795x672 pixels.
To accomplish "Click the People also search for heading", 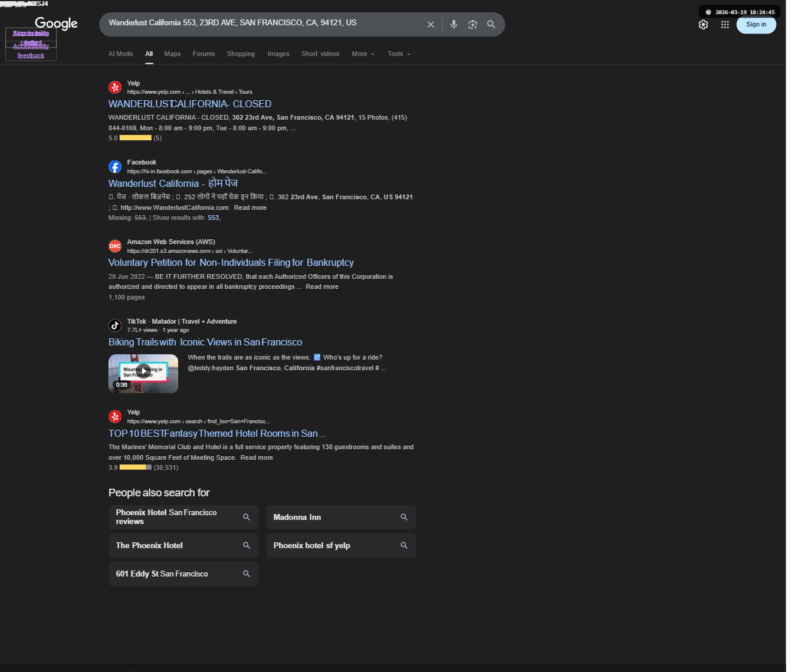I will point(159,493).
